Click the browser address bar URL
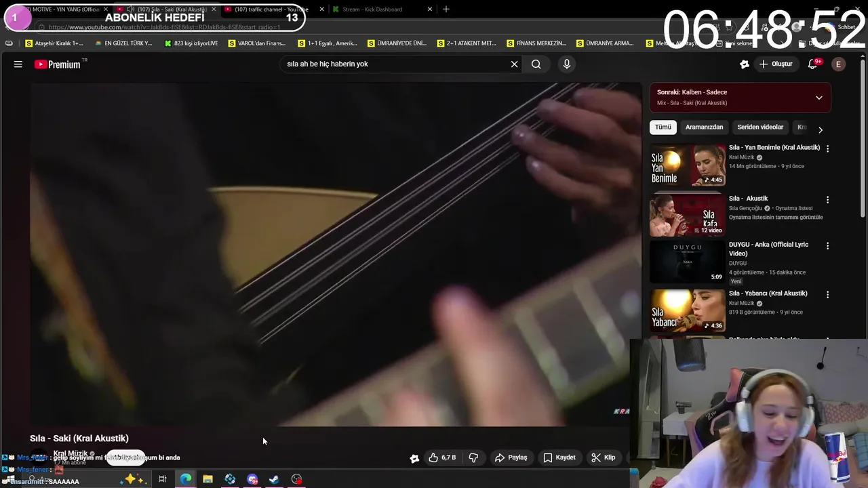Viewport: 868px width, 488px height. pyautogui.click(x=165, y=27)
